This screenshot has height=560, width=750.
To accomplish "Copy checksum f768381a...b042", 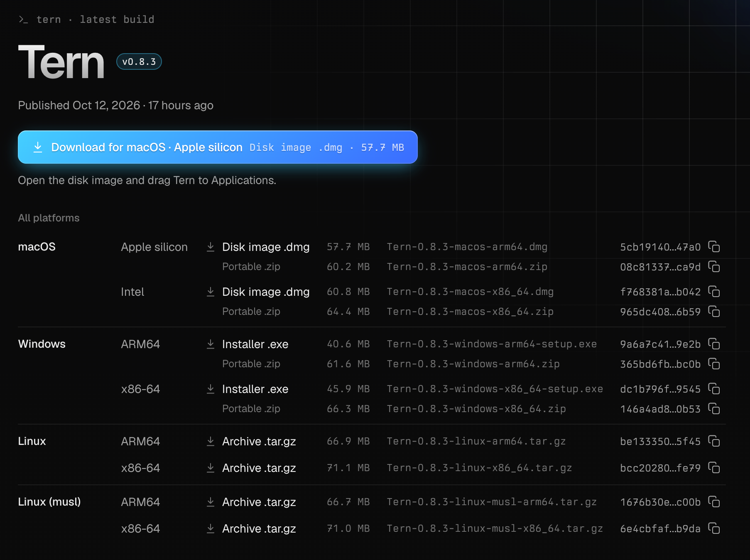I will pyautogui.click(x=714, y=292).
